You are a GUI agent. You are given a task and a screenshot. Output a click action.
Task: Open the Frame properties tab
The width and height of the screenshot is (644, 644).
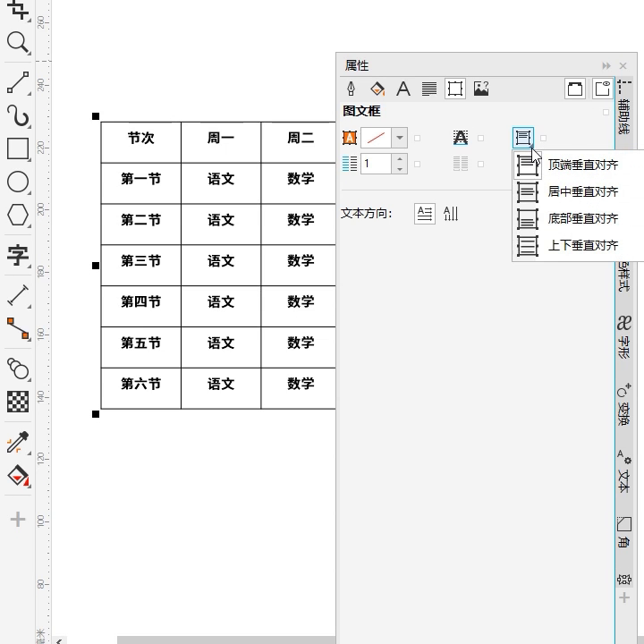(455, 89)
